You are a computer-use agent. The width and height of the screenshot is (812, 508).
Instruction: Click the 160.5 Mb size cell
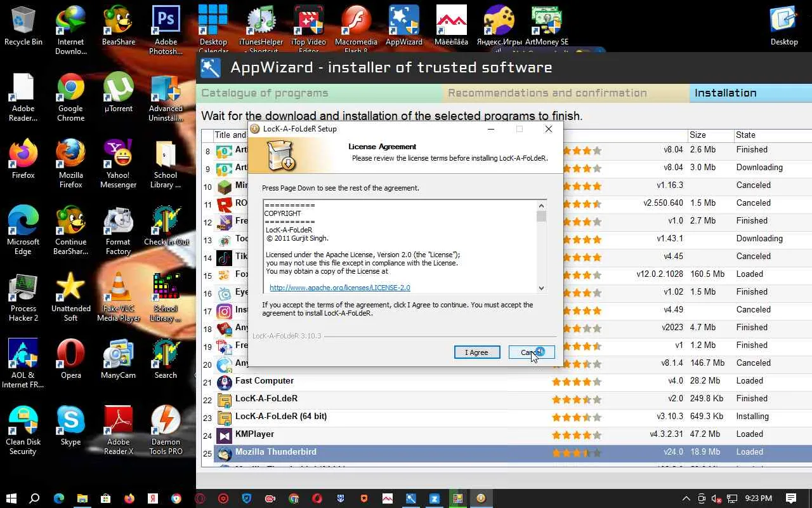coord(707,274)
